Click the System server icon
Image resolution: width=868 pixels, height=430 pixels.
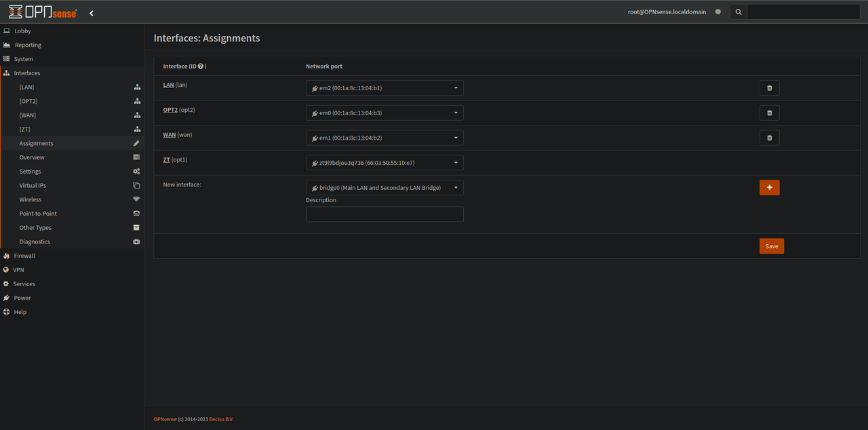pyautogui.click(x=7, y=59)
